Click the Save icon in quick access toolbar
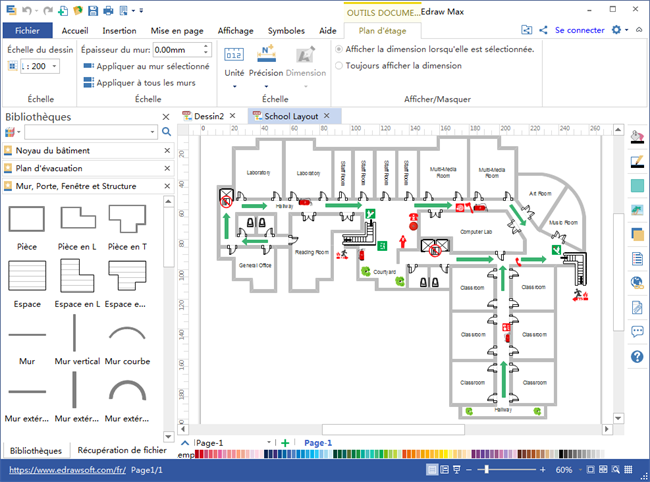This screenshot has height=482, width=650. coord(93,11)
